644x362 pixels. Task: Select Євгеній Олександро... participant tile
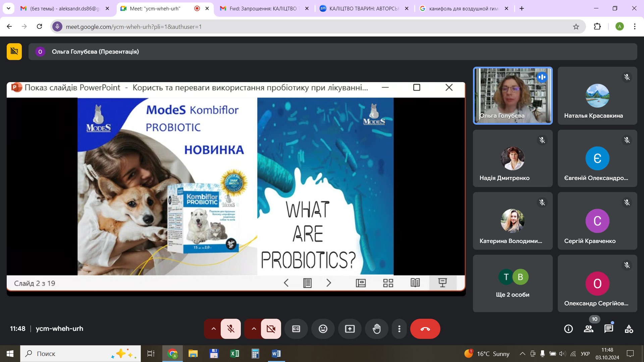point(597,158)
